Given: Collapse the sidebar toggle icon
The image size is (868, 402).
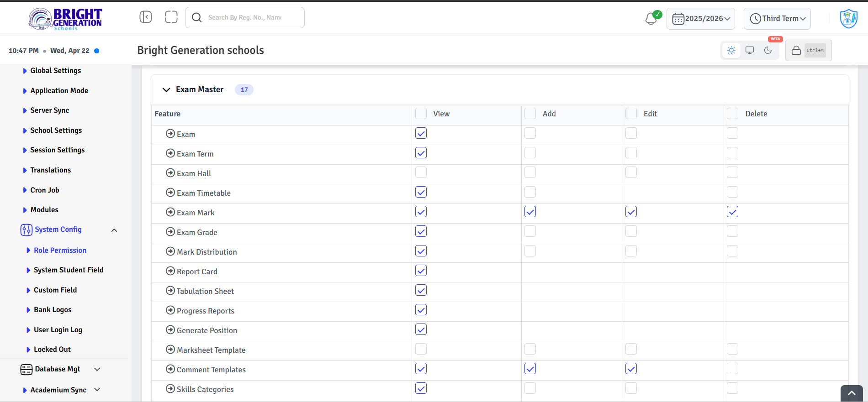Looking at the screenshot, I should click(x=146, y=17).
